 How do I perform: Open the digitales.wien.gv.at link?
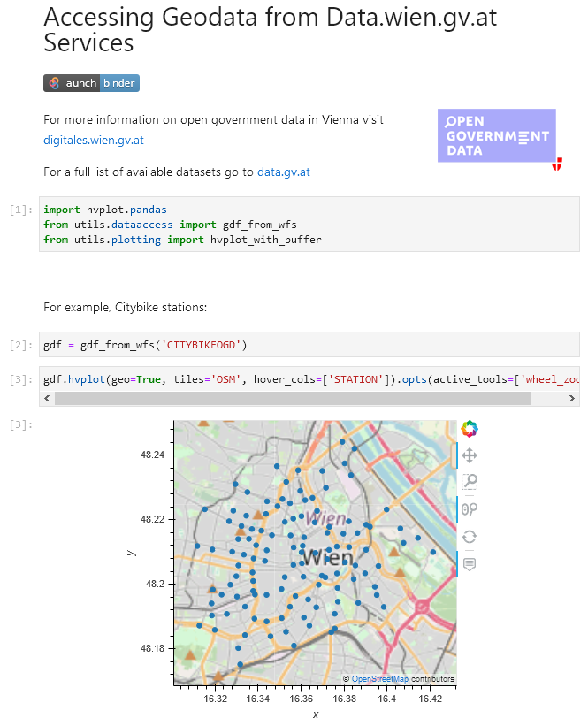94,140
